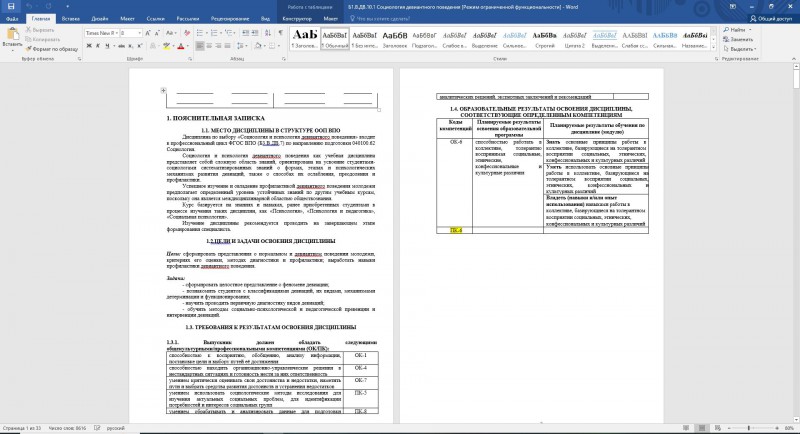Save the document with the floppy icon
This screenshot has height=434, width=800.
[11, 7]
